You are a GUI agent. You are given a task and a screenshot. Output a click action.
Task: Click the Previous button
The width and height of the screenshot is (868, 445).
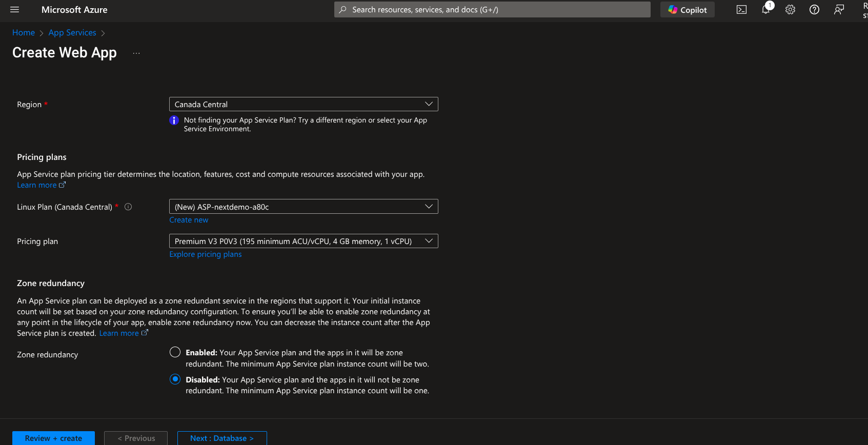tap(136, 438)
